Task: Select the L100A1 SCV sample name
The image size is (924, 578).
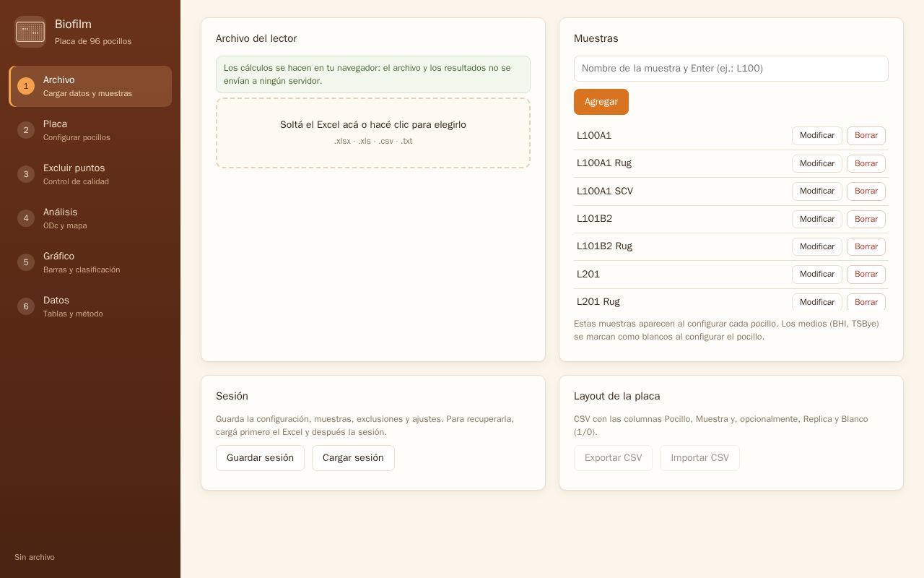Action: 605,191
